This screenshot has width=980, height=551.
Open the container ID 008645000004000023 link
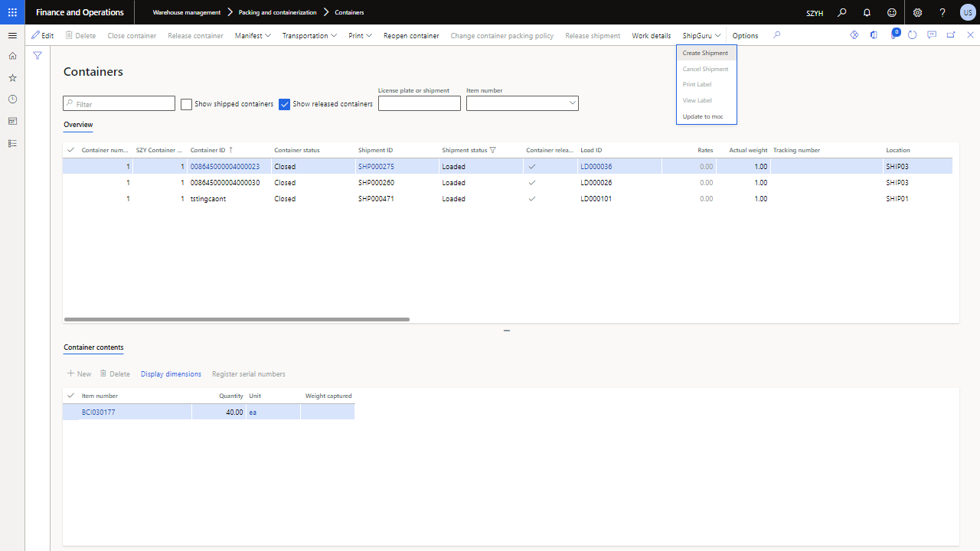click(x=225, y=166)
